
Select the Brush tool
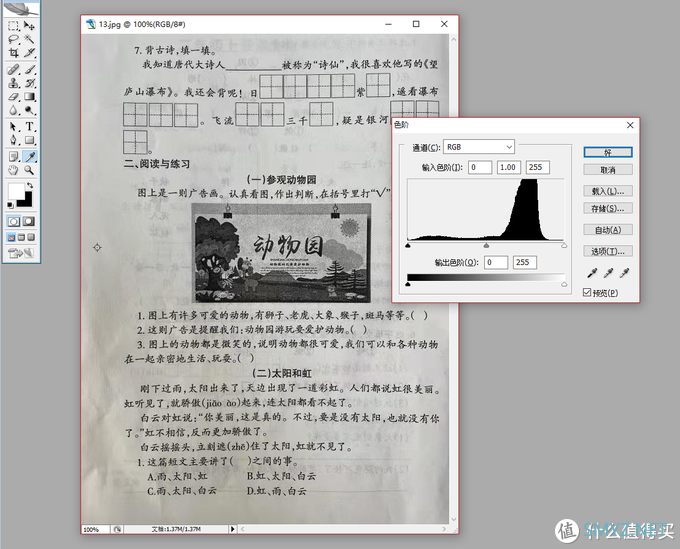point(29,69)
